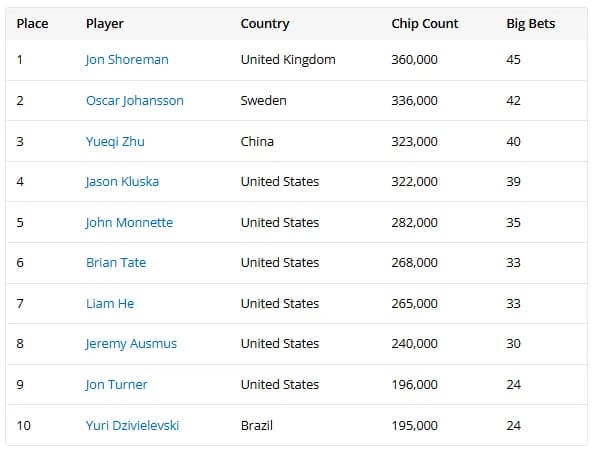Open Jon Shoreman's player profile link

click(x=127, y=60)
